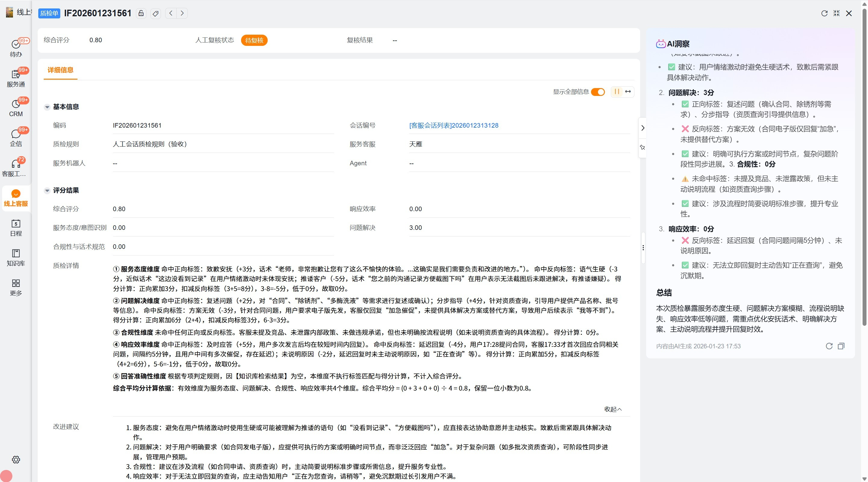868x482 pixels.
Task: Collapse 质检详情 using 收起
Action: [x=613, y=409]
